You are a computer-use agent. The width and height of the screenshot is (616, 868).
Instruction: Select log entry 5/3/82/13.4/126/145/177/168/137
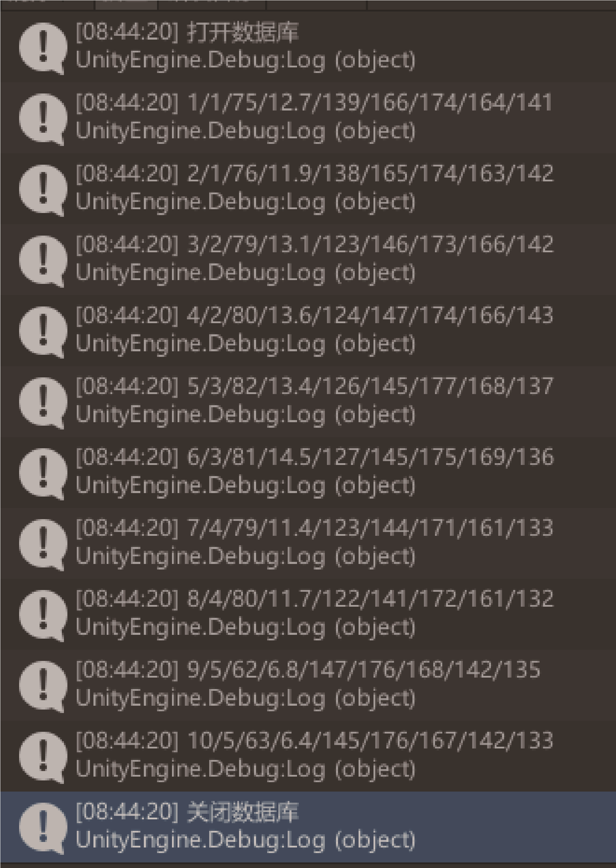[x=308, y=401]
